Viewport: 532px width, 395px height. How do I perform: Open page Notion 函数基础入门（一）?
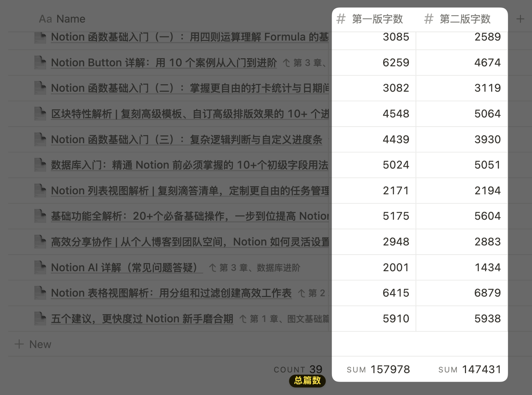pyautogui.click(x=190, y=37)
